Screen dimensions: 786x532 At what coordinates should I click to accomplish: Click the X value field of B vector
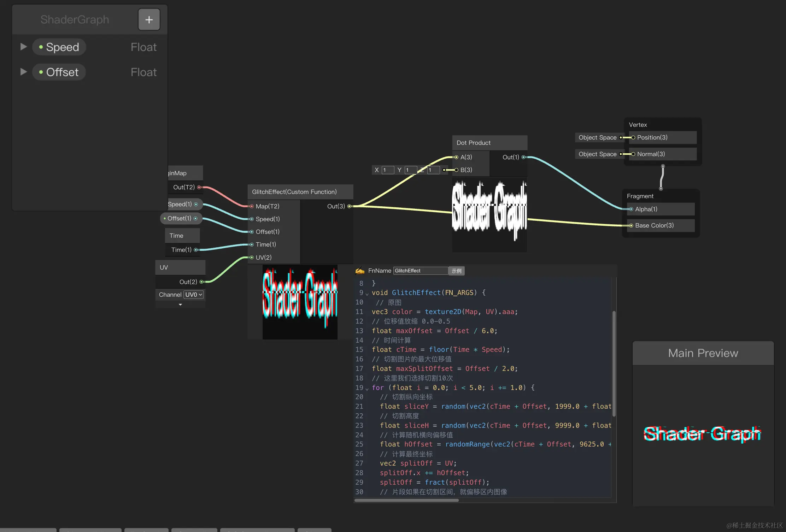tap(388, 170)
